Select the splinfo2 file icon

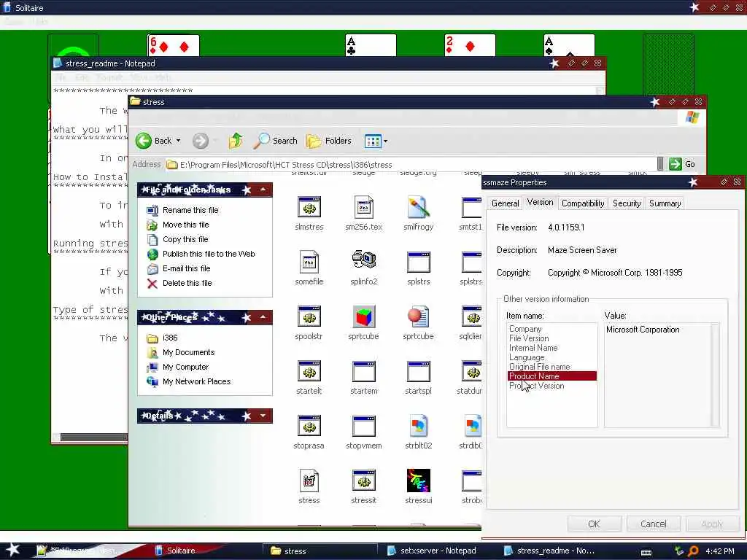(x=363, y=262)
